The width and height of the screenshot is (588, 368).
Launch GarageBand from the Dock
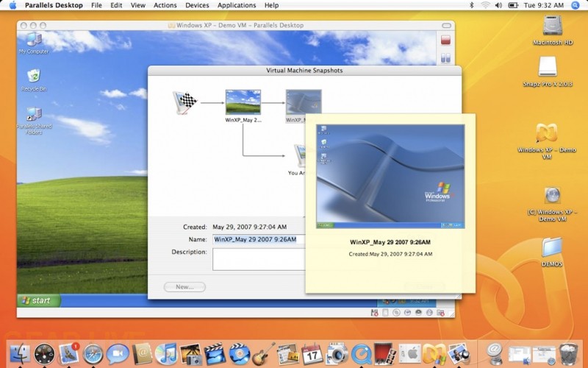(264, 354)
